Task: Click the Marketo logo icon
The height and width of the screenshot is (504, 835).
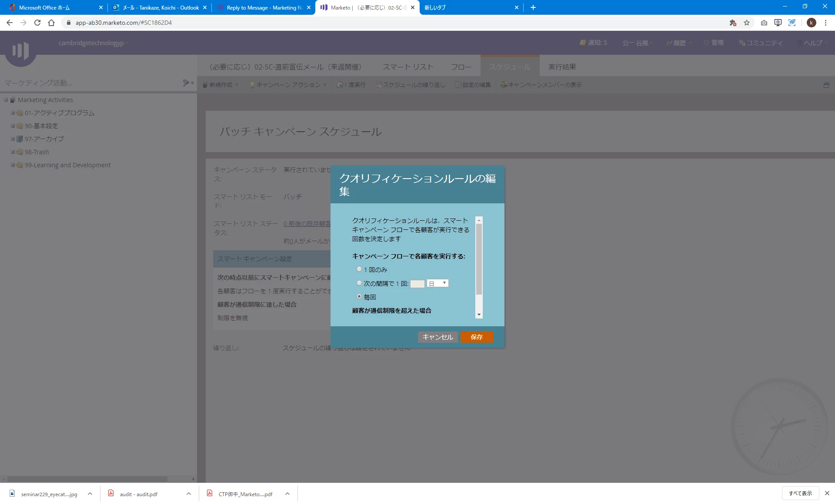Action: 20,51
